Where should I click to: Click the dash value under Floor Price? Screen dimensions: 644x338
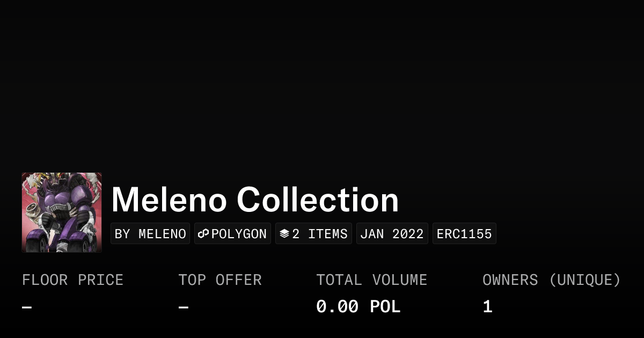click(27, 307)
